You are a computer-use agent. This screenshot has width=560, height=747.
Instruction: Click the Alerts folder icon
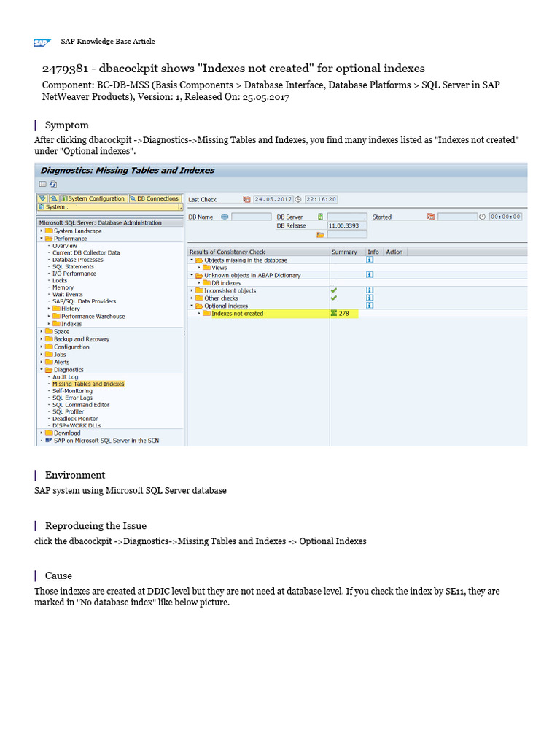[49, 362]
